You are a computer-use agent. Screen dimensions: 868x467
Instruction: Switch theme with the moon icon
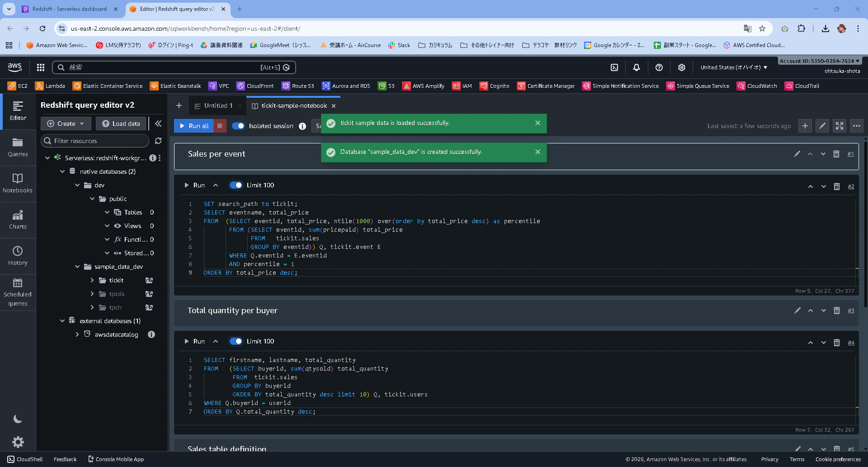18,419
